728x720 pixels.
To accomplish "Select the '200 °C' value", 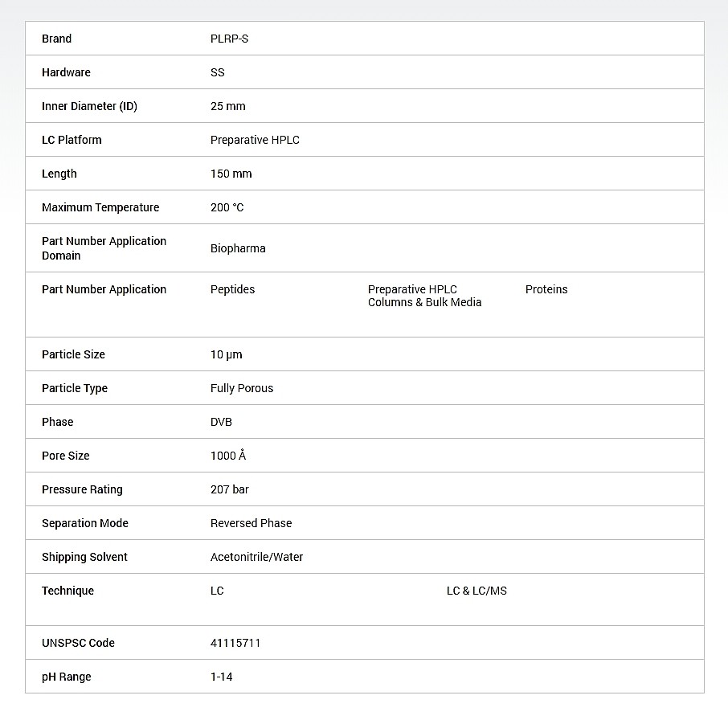I will tap(227, 207).
